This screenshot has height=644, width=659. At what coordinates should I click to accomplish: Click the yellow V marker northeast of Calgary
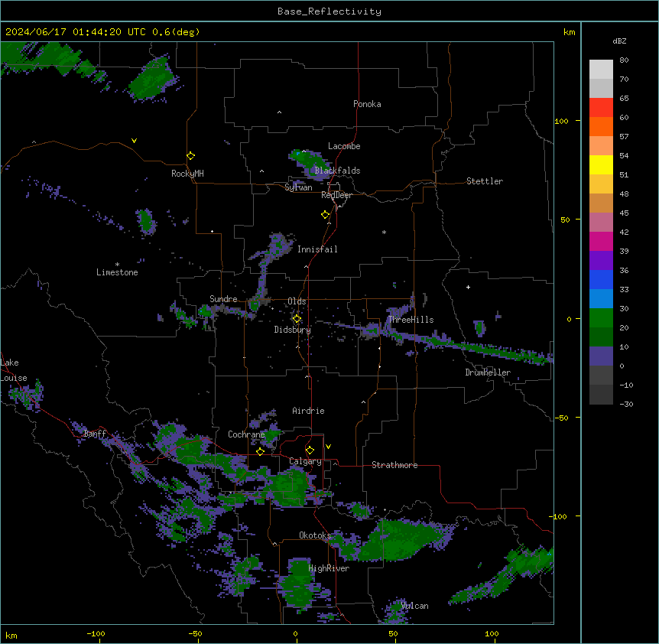tap(328, 447)
